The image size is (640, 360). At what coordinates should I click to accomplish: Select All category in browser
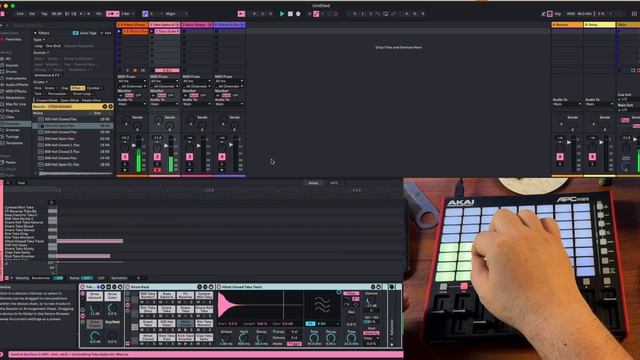coord(8,59)
